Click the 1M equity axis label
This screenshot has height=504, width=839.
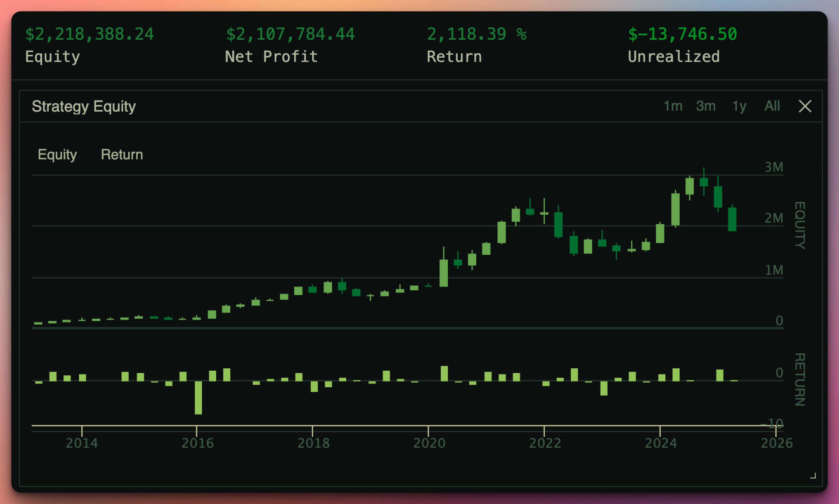[774, 270]
